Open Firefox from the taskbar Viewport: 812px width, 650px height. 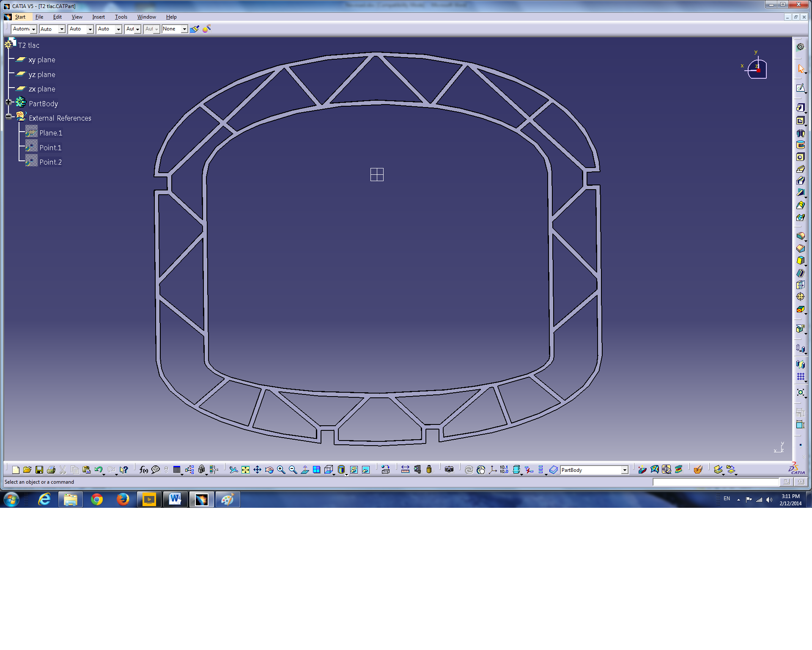(123, 500)
